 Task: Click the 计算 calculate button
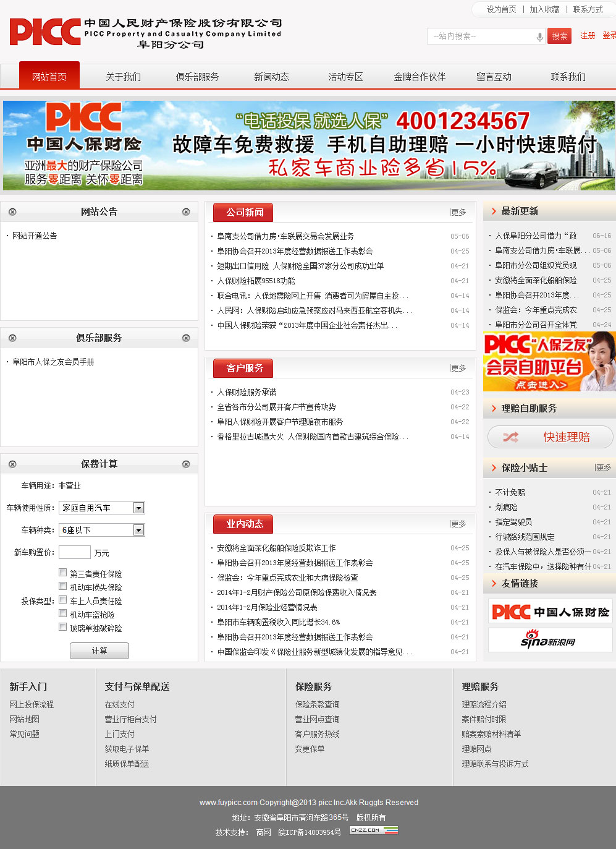[99, 651]
